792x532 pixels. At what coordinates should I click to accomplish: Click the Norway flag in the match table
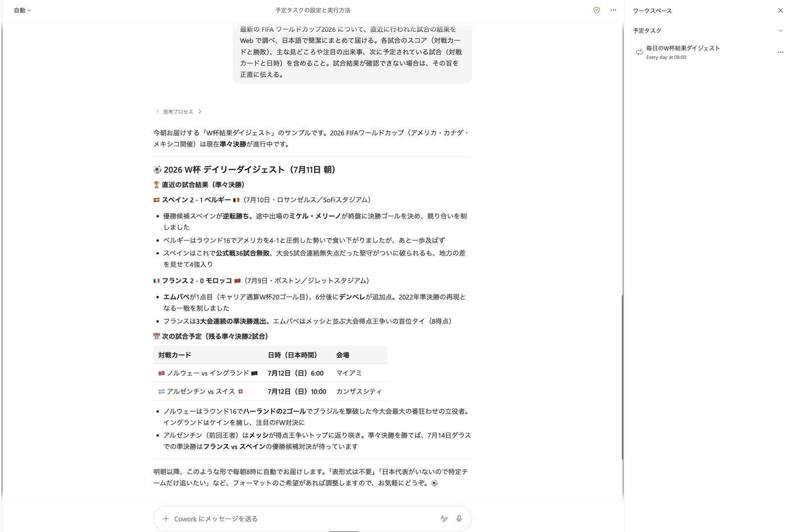161,373
